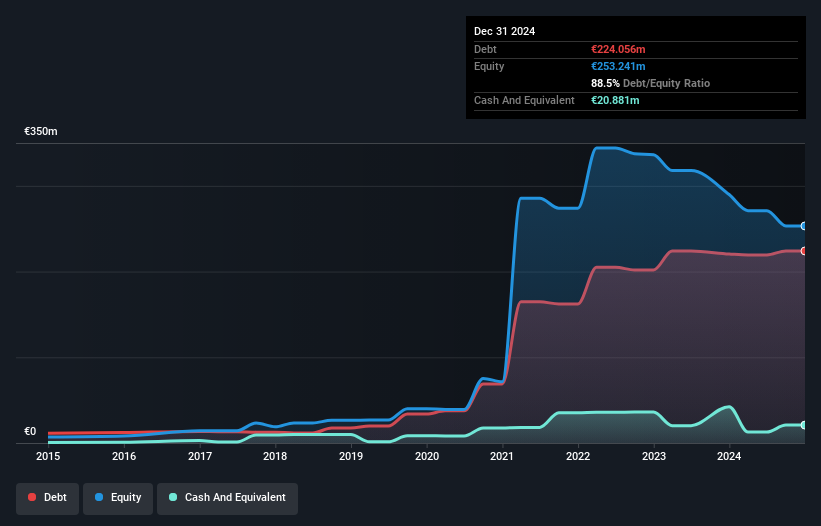Click the Equity label in tooltip

click(x=489, y=66)
